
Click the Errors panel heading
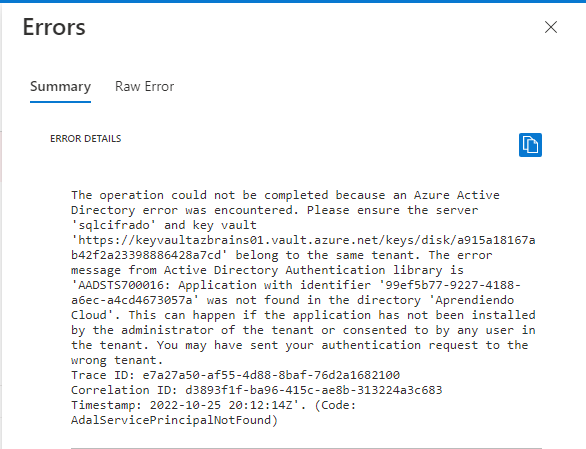click(x=54, y=27)
